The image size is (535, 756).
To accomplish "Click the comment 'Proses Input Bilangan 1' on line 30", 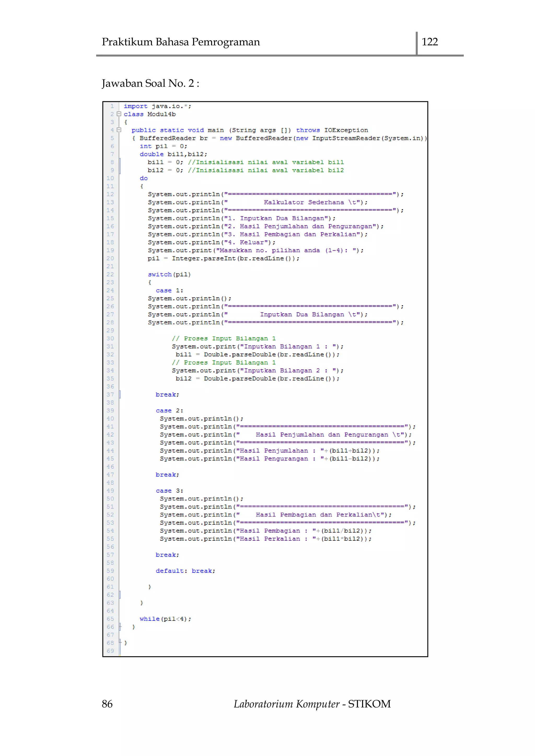I will [224, 339].
